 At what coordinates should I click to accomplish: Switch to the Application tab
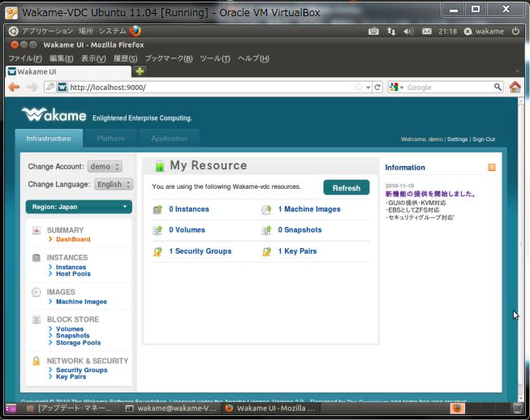(x=169, y=139)
